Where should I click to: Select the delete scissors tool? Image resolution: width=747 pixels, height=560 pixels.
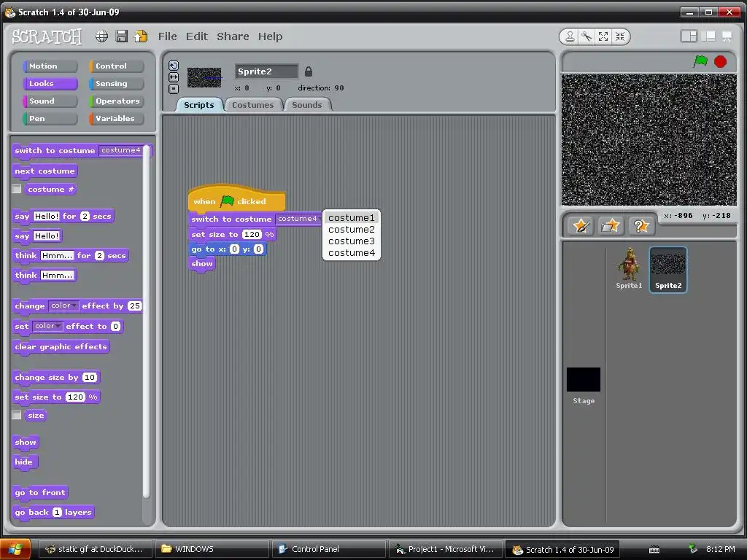587,36
